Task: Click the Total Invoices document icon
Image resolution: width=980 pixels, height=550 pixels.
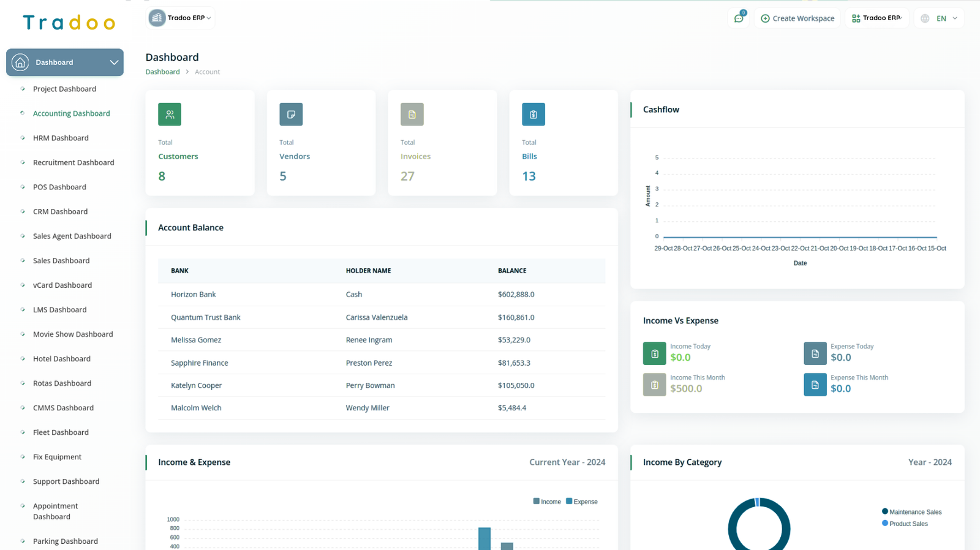Action: pos(412,115)
